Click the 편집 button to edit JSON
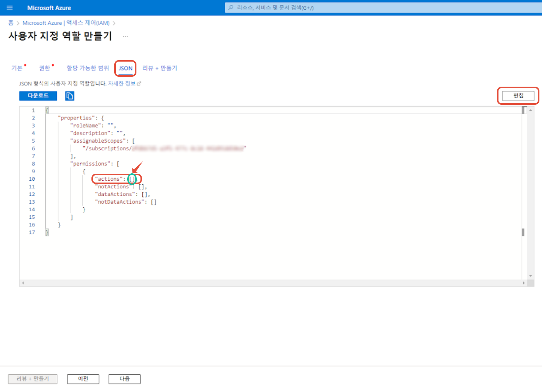 [518, 96]
